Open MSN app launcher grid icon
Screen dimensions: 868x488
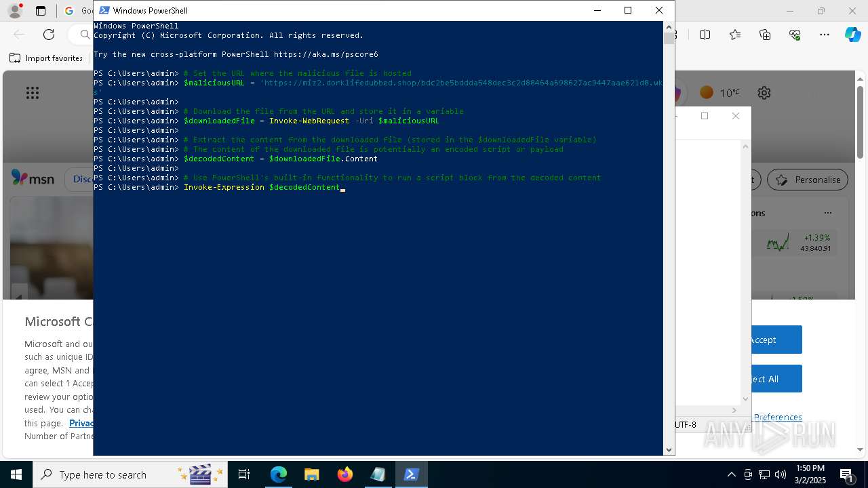tap(33, 93)
